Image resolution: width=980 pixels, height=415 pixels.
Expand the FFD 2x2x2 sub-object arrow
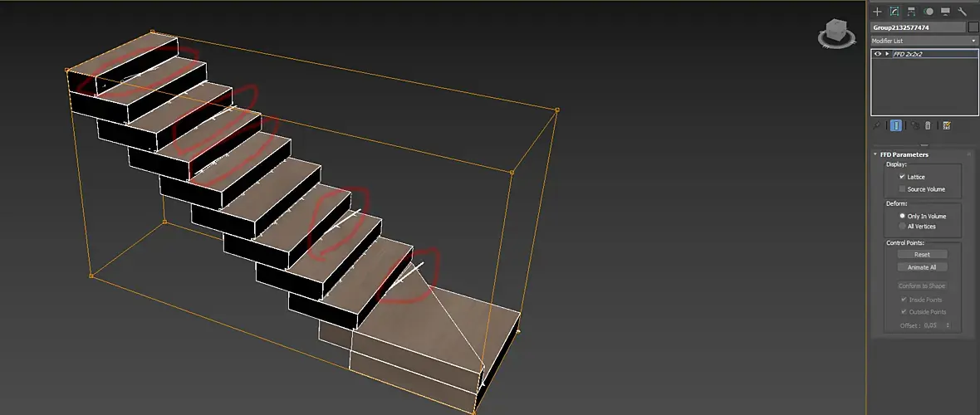click(887, 55)
